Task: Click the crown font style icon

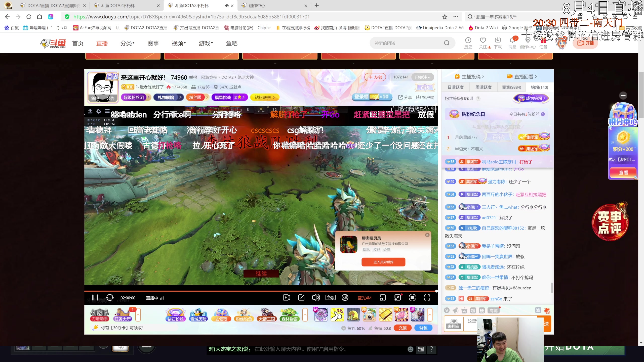Action: (x=464, y=310)
